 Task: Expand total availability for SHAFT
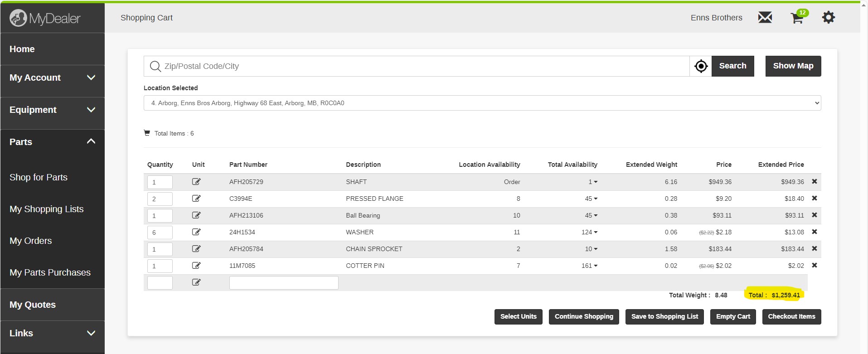pyautogui.click(x=593, y=182)
